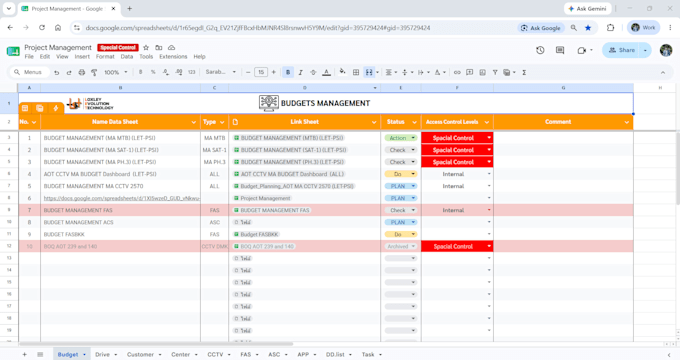Open the fill color picker

click(x=343, y=72)
